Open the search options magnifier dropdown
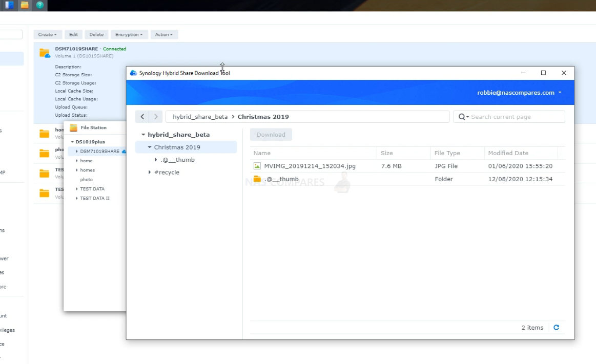This screenshot has width=596, height=364. (463, 117)
